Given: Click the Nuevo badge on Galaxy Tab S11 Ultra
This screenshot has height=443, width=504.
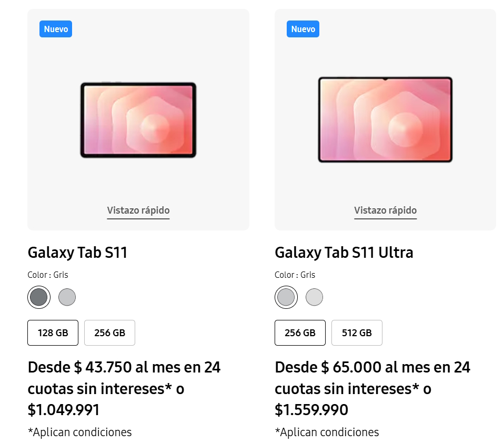Looking at the screenshot, I should pos(303,29).
